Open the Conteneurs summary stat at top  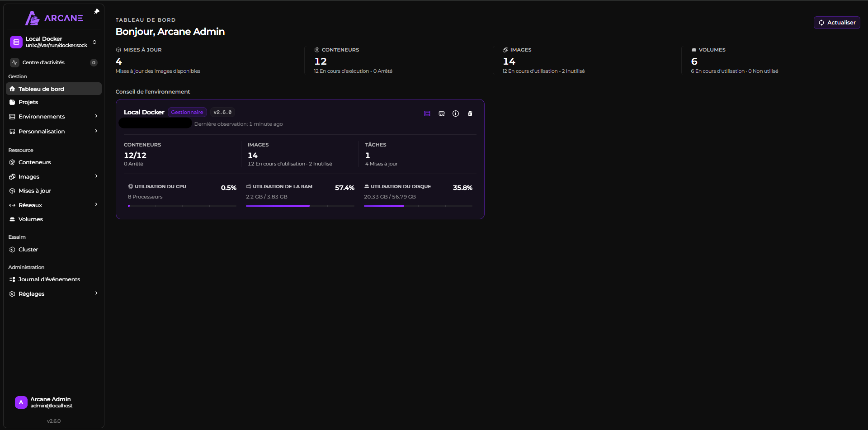pyautogui.click(x=353, y=60)
